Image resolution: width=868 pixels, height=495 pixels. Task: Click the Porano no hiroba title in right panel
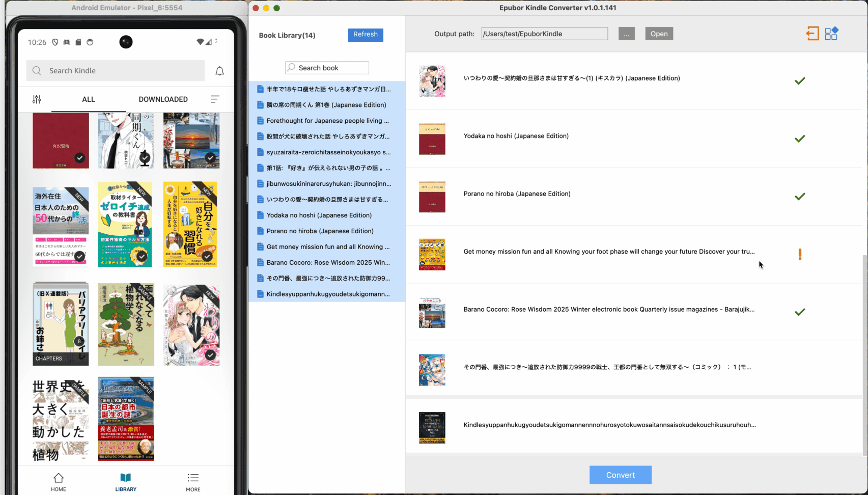coord(517,194)
